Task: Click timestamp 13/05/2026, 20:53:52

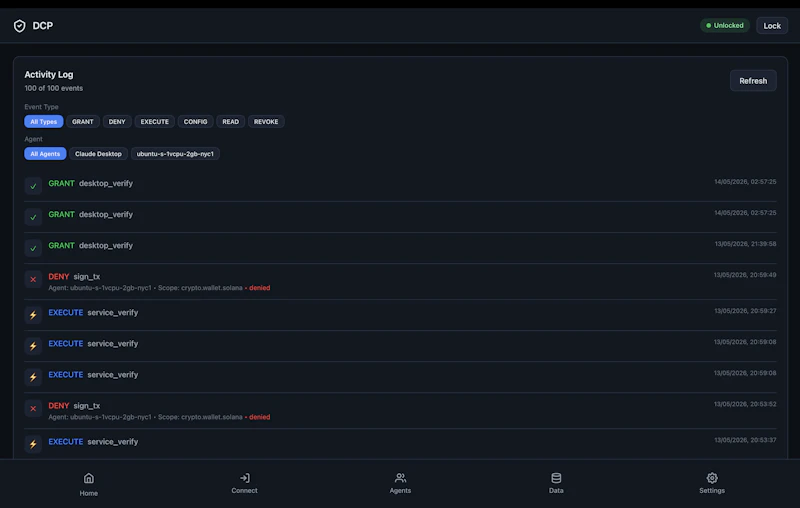Action: click(745, 404)
